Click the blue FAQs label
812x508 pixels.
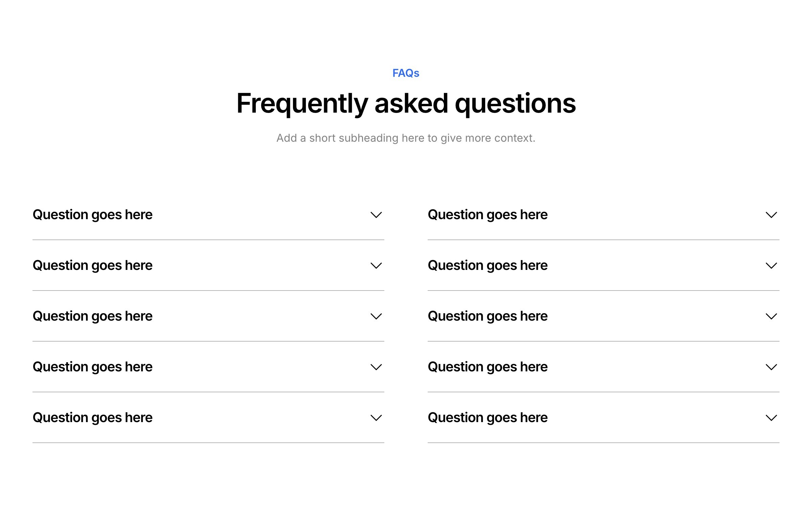click(406, 73)
